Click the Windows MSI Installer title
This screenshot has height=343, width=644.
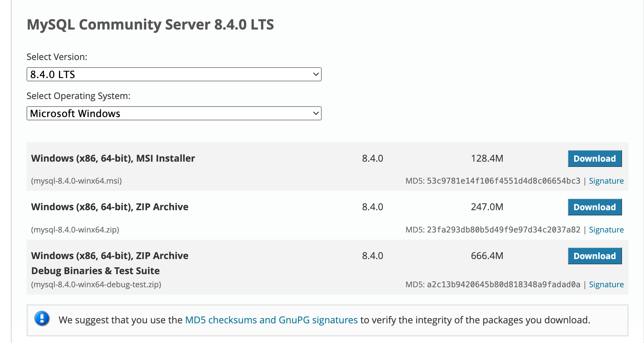(x=113, y=158)
